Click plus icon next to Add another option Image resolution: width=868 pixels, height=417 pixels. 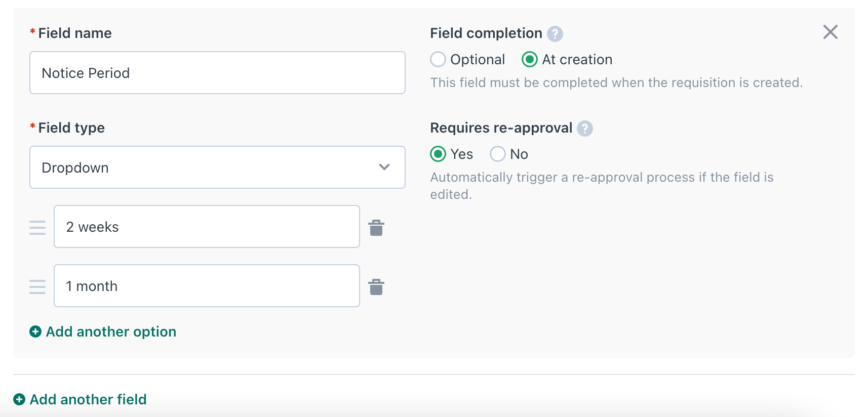click(x=35, y=331)
